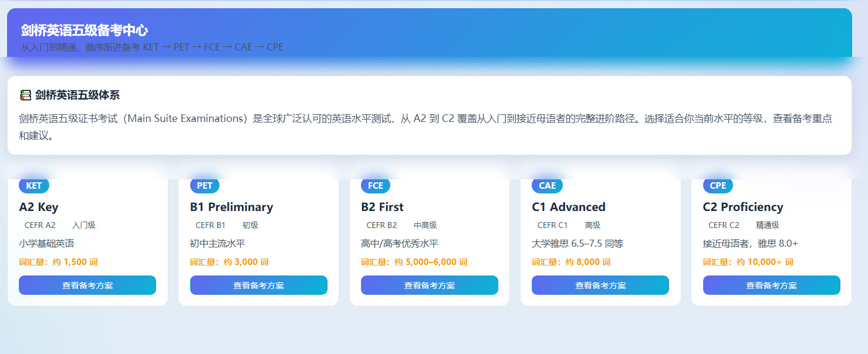Open the C2 Proficiency 查看备考方案 button

point(772,285)
